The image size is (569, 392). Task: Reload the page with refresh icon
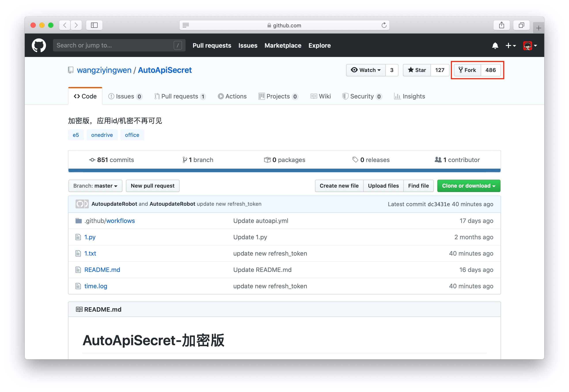384,25
